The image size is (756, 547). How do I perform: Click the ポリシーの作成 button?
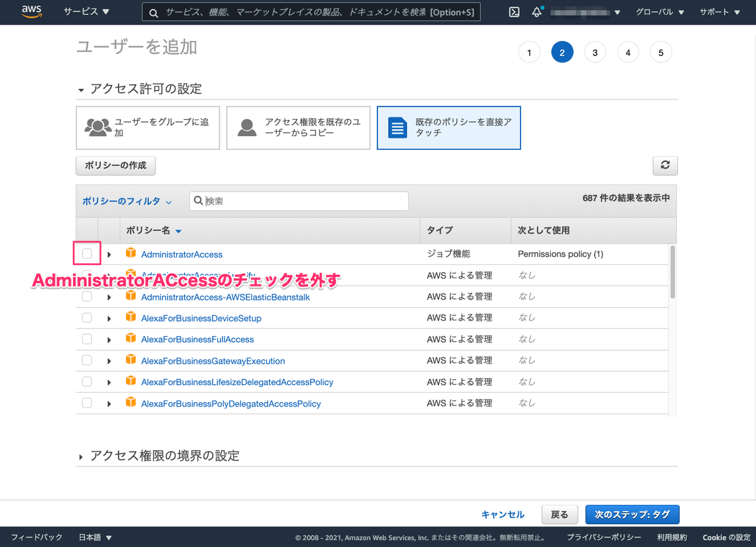click(x=115, y=166)
